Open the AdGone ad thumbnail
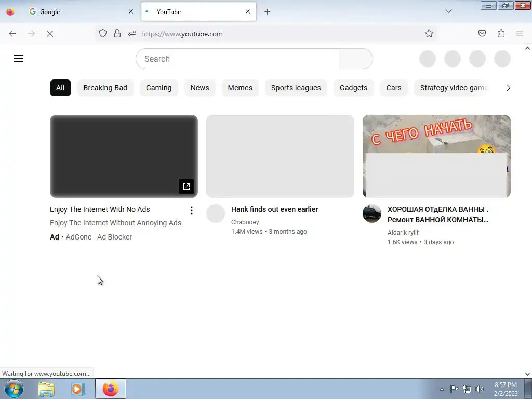 124,156
